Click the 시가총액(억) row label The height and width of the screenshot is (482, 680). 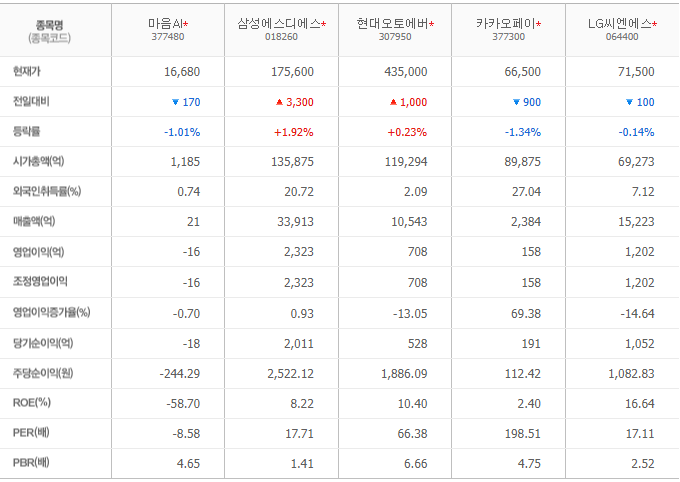(x=39, y=161)
